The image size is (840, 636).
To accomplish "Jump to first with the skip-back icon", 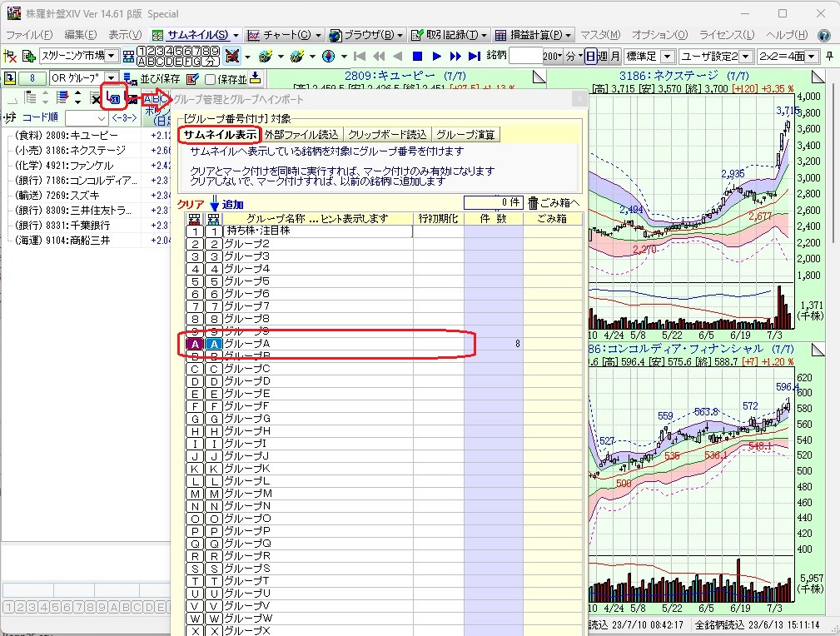I will pos(360,56).
